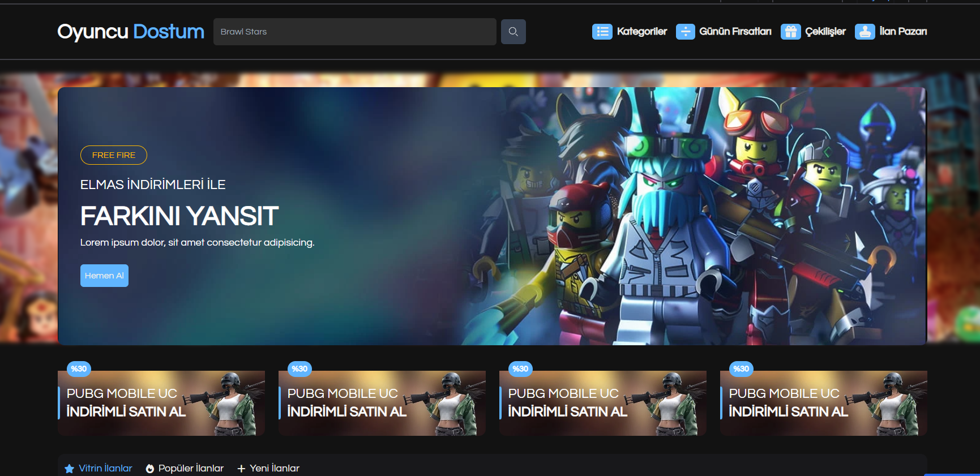The width and height of the screenshot is (980, 476).
Task: Click the FARKINI YANSIT headline
Action: click(x=179, y=216)
